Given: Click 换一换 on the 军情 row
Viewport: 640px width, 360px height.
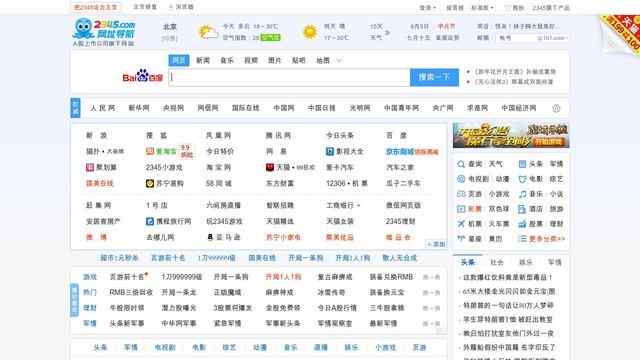Looking at the screenshot, I should tap(431, 324).
